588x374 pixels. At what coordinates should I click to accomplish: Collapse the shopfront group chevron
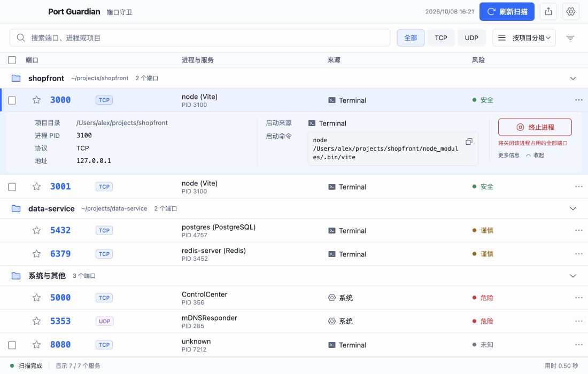click(x=572, y=79)
